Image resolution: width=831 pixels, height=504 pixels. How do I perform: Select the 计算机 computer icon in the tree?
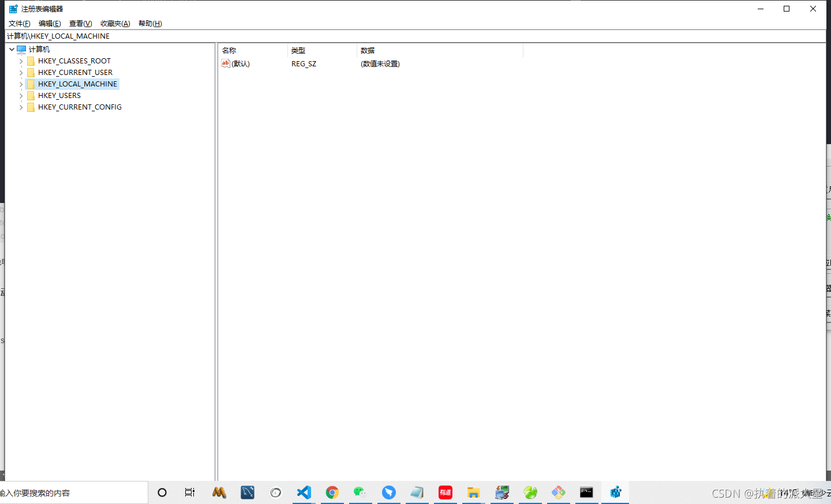(21, 49)
